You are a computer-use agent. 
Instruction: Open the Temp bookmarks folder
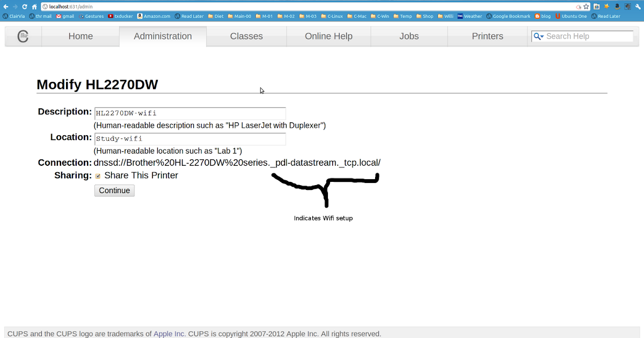point(402,16)
